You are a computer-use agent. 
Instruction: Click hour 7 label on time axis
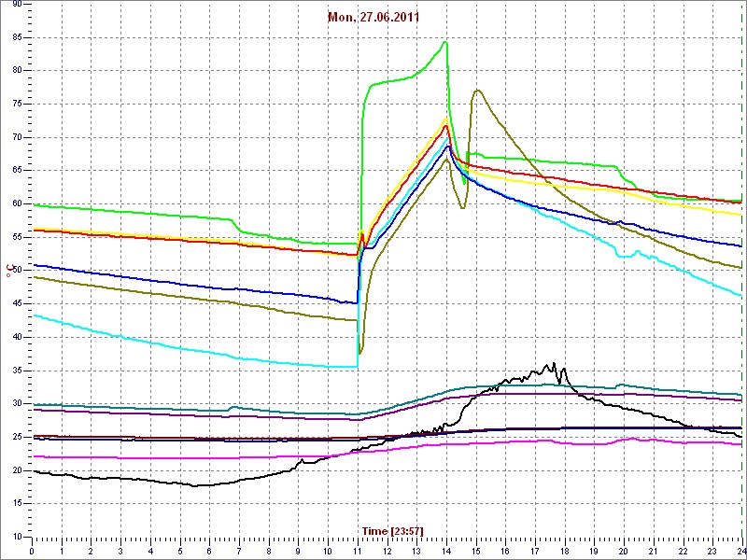[x=239, y=553]
